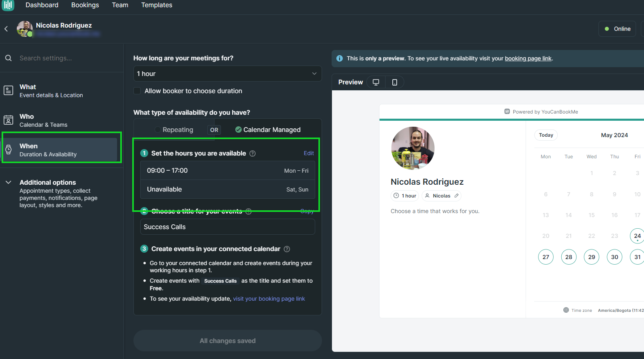Viewport: 644px width, 359px height.
Task: Click the search magnifier icon
Action: pyautogui.click(x=8, y=58)
